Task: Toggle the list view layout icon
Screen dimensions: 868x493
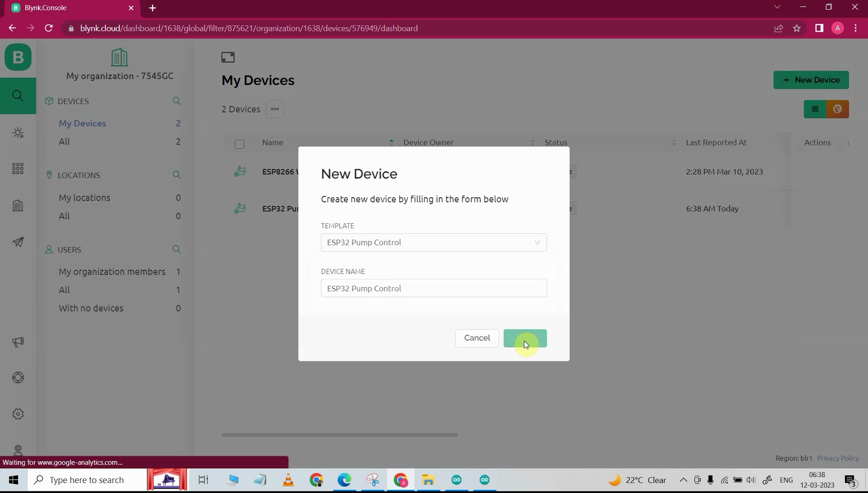Action: click(816, 109)
